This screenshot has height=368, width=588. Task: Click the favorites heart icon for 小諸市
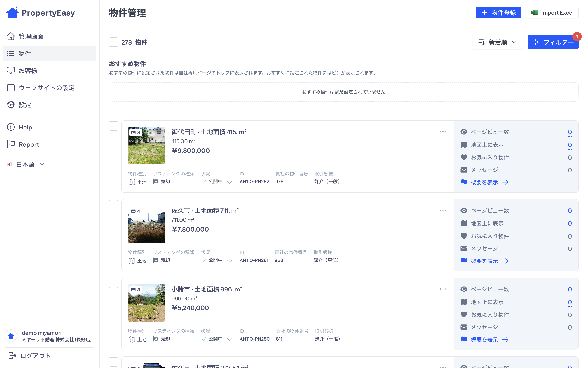(464, 314)
